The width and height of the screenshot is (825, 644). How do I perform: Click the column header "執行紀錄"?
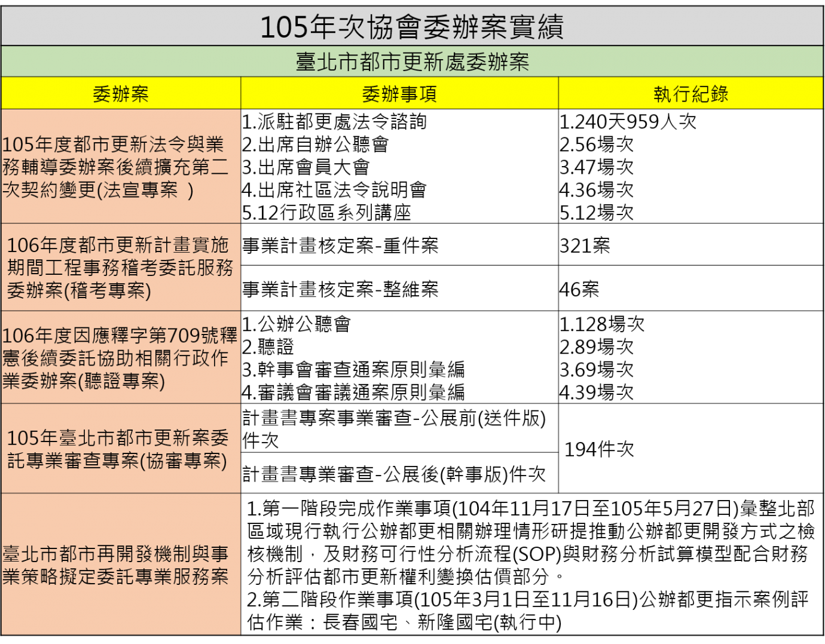tap(691, 94)
